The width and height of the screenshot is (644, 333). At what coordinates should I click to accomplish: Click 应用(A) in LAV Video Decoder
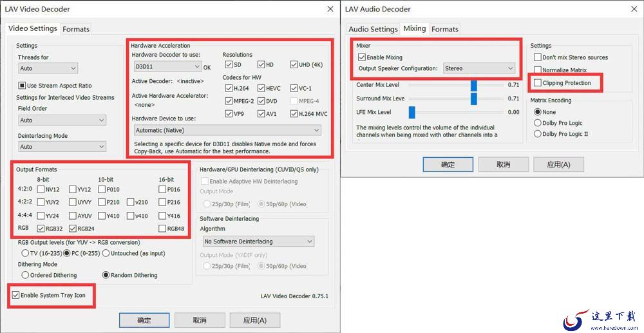255,320
